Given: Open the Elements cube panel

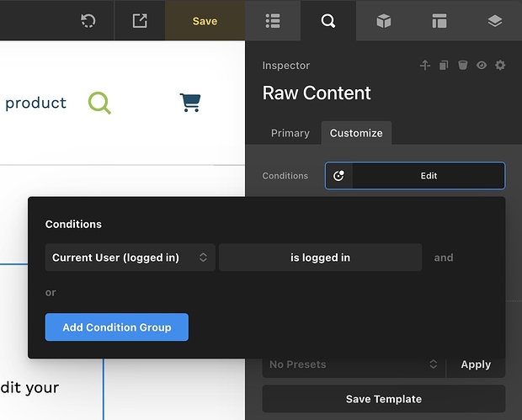Looking at the screenshot, I should (x=383, y=21).
